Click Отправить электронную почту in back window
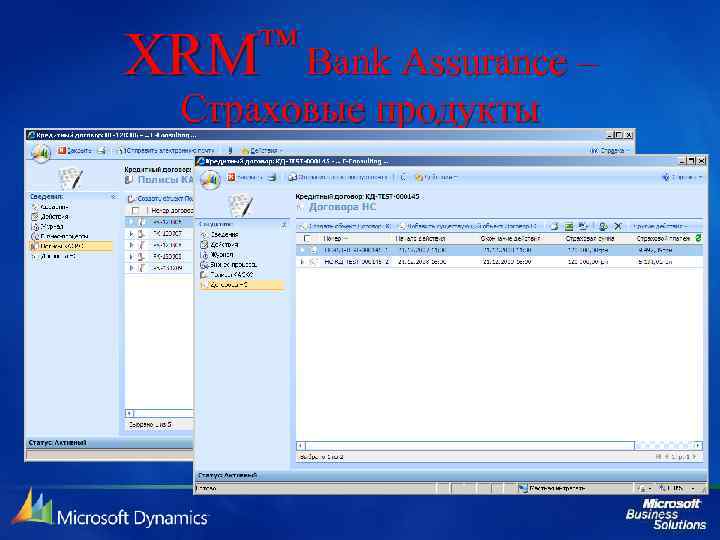This screenshot has width=720, height=540. point(166,151)
